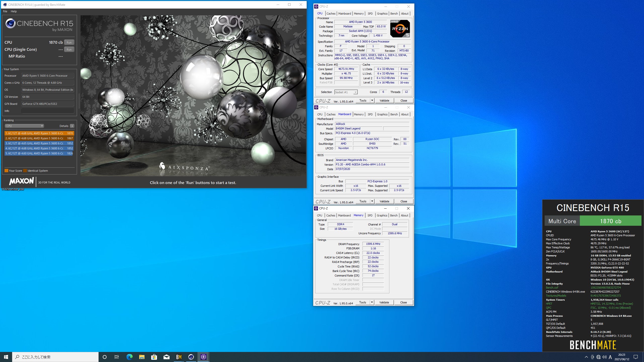
Task: Expand Tools dropdown arrow in top CPU-Z
Action: pos(372,101)
